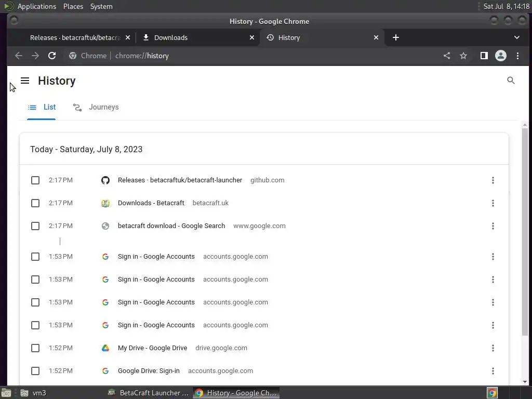Open actions menu for betacraft download Google Search

coord(493,226)
